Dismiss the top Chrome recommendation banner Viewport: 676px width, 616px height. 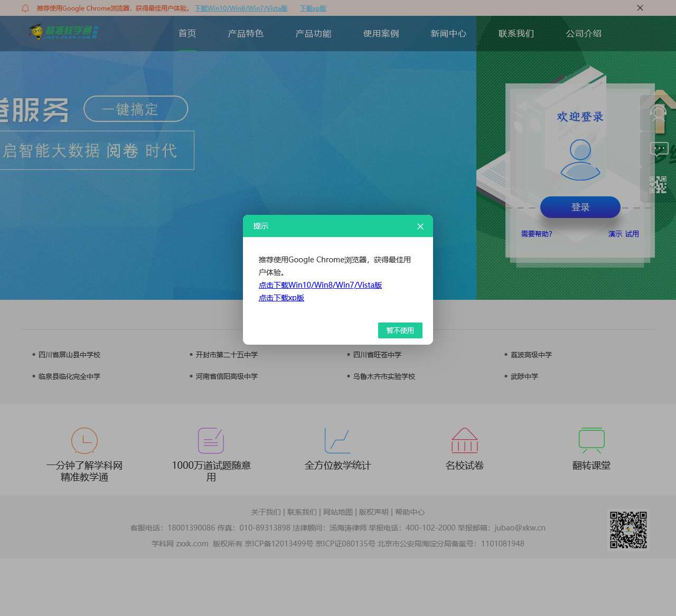pyautogui.click(x=640, y=8)
